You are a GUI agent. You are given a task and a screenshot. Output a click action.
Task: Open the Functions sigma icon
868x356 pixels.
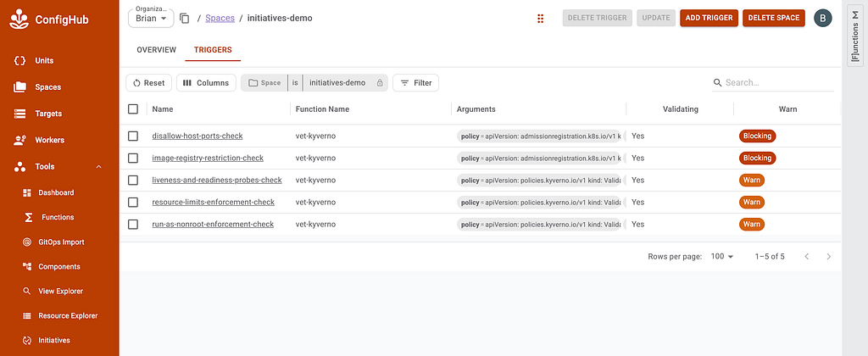[28, 218]
